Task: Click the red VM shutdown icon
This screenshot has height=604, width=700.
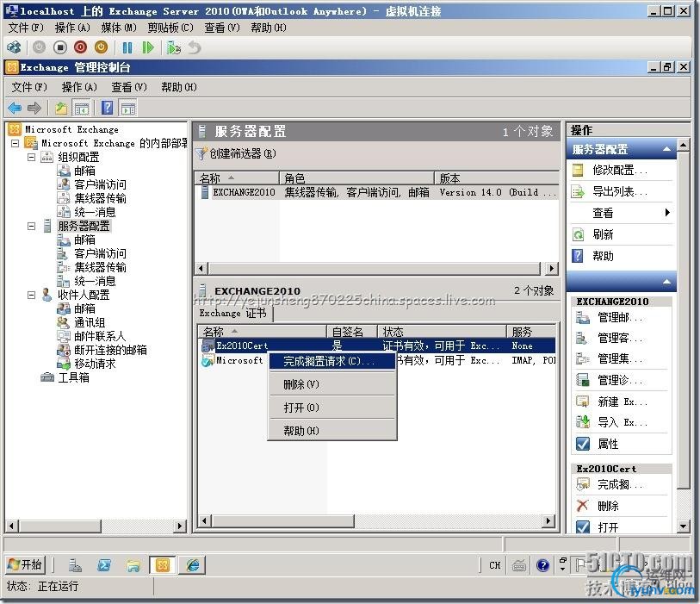Action: click(80, 47)
